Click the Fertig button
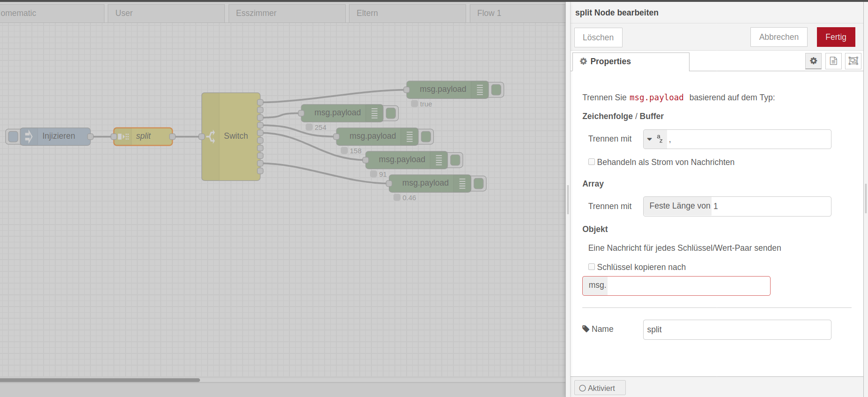Image resolution: width=868 pixels, height=397 pixels. [x=836, y=37]
